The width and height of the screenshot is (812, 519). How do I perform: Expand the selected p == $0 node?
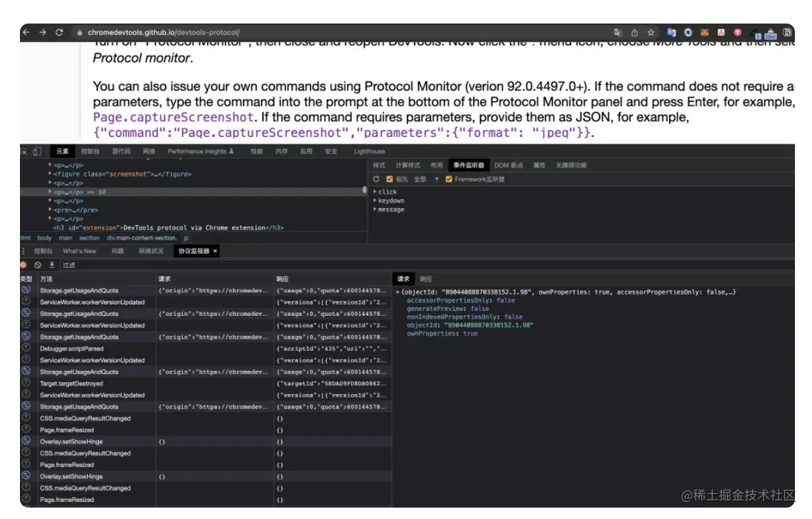(x=51, y=192)
